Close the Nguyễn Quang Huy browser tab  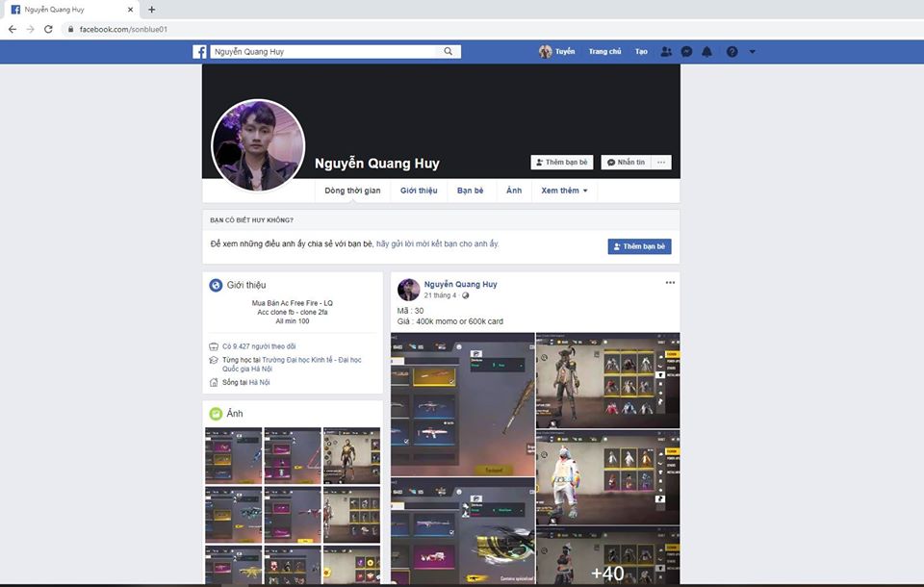pyautogui.click(x=130, y=10)
